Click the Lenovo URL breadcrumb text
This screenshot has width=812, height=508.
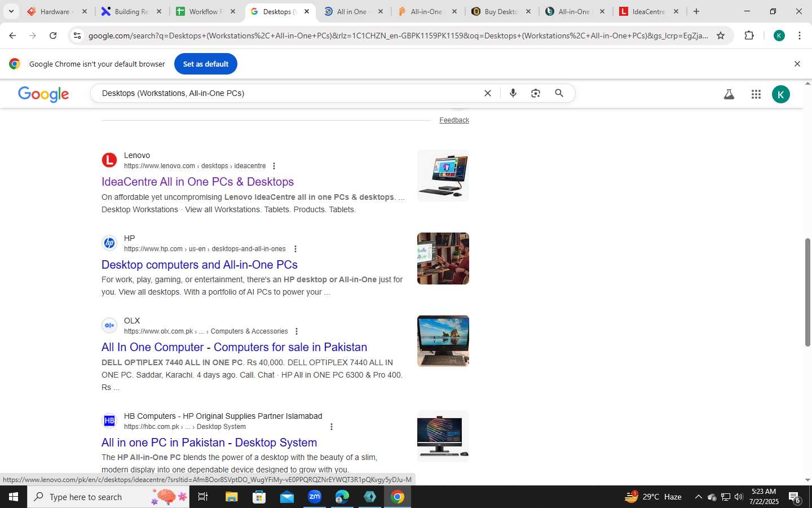[195, 166]
